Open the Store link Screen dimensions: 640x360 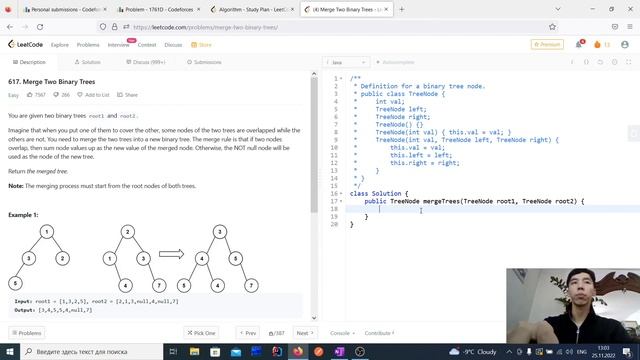point(201,45)
